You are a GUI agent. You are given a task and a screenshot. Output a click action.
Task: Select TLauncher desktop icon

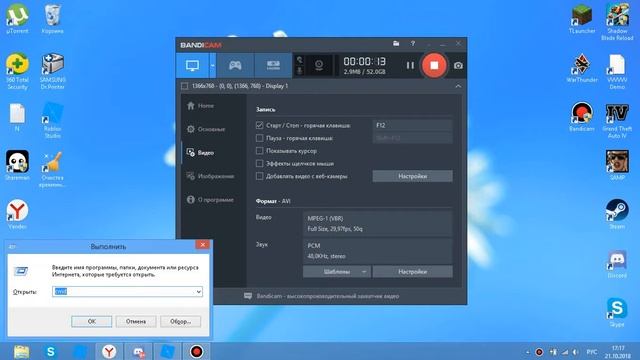point(582,19)
